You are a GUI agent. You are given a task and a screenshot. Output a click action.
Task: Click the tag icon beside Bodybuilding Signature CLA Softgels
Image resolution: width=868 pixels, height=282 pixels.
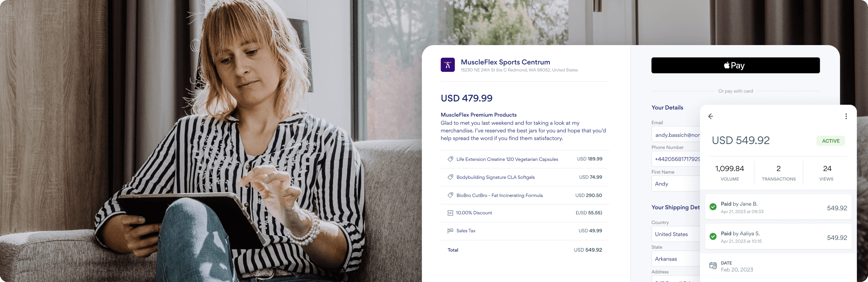[450, 177]
